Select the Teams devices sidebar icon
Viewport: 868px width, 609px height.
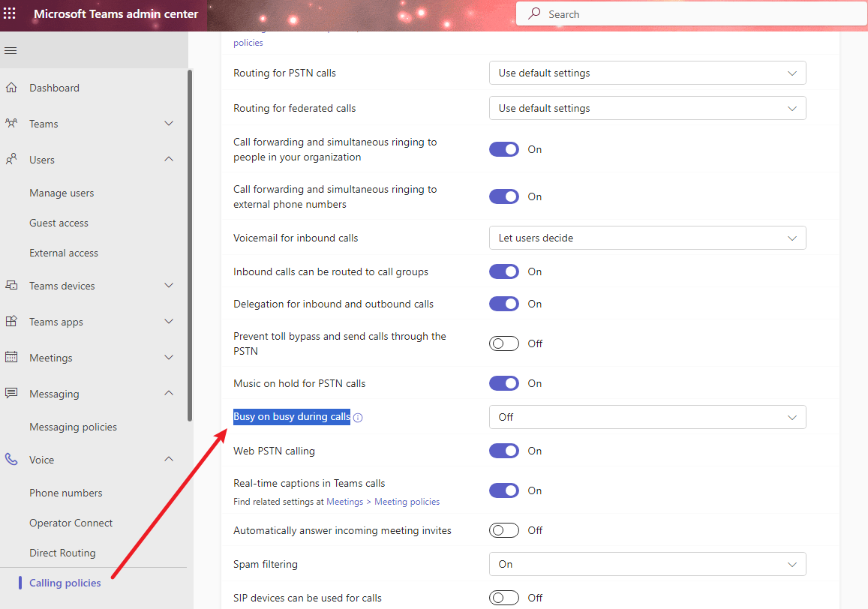[14, 285]
